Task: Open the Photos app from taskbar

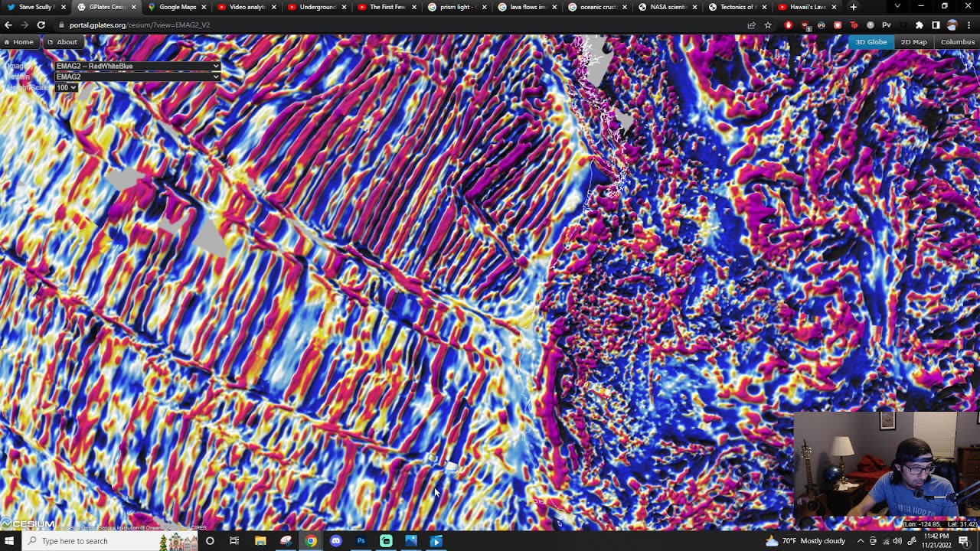Action: tap(411, 541)
